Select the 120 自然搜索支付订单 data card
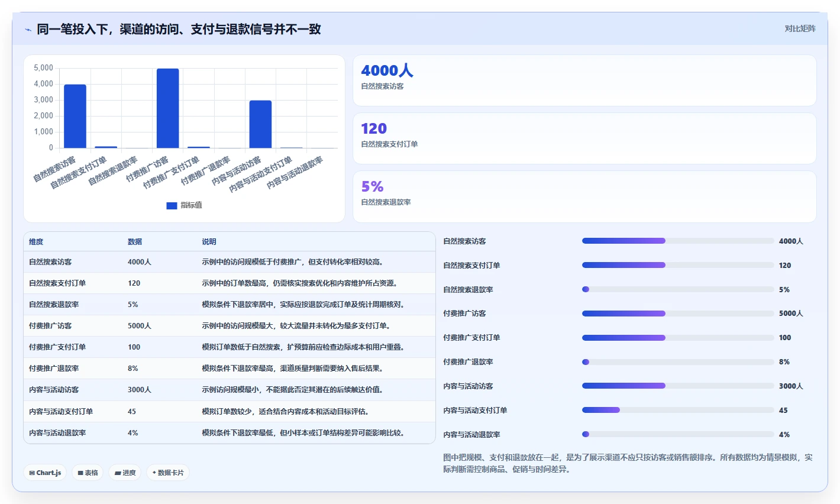 tap(584, 138)
